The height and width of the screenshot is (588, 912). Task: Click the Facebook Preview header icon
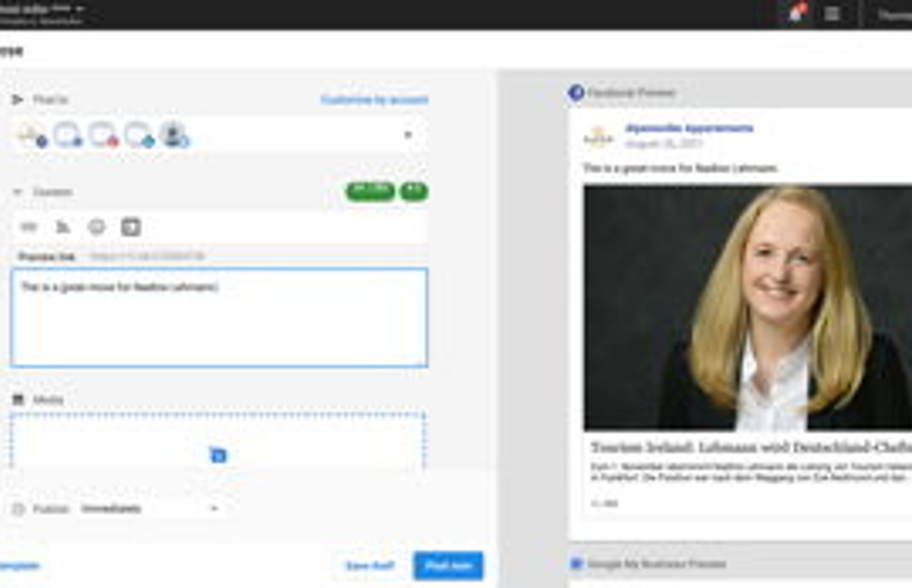click(576, 92)
